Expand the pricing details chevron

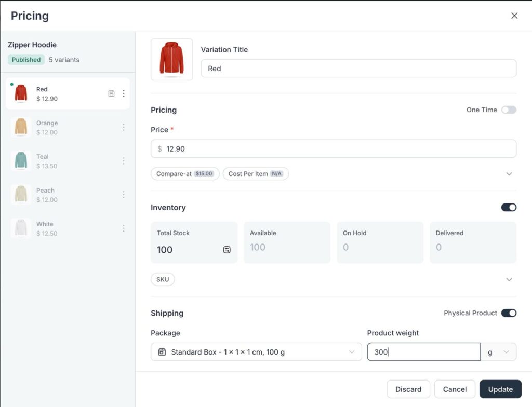point(509,174)
